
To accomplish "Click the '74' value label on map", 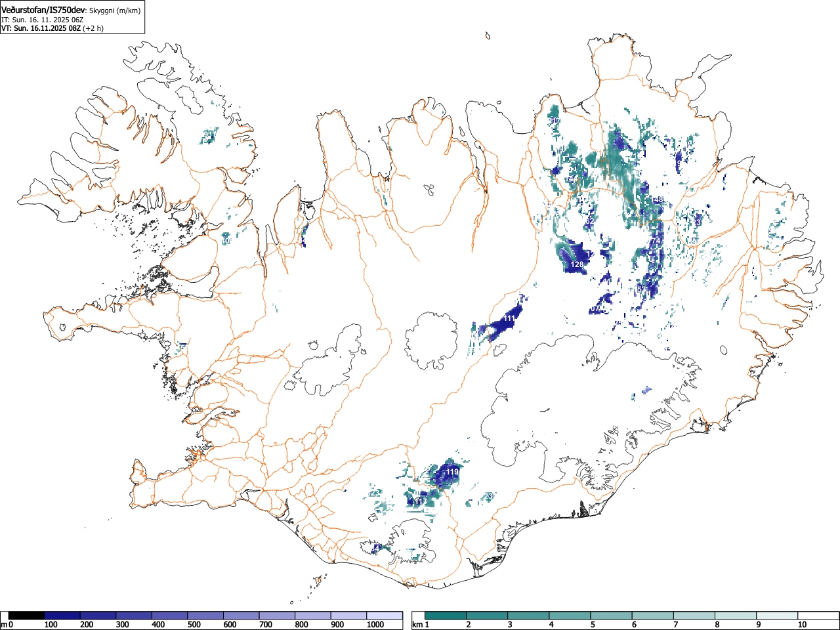I will tap(655, 242).
